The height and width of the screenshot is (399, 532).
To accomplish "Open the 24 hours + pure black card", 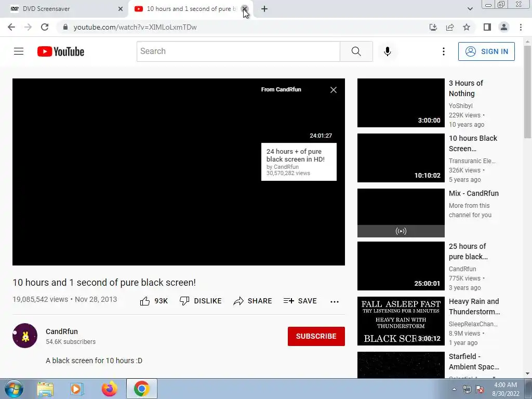I will [299, 162].
